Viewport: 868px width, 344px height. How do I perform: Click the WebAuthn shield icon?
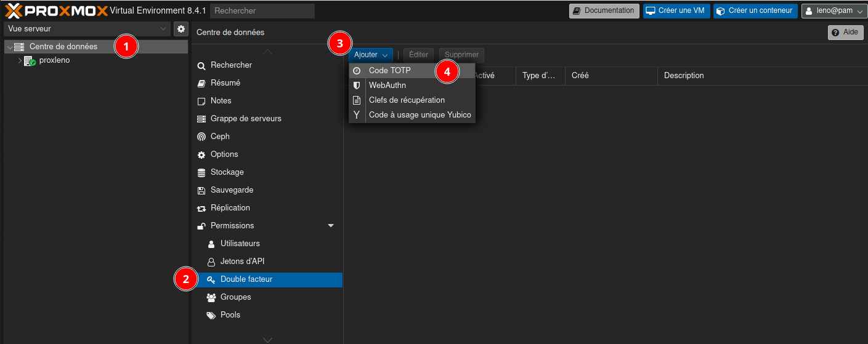point(357,86)
